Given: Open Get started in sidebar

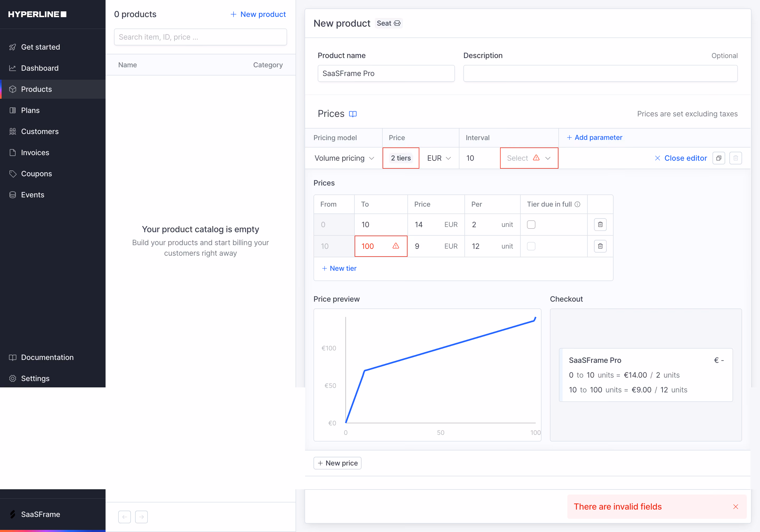Looking at the screenshot, I should pos(53,47).
